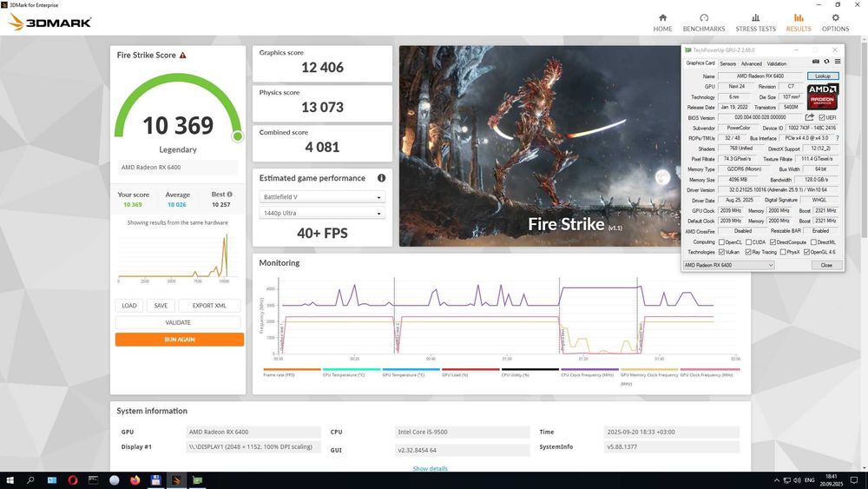Open the GPU selector dropdown in GPU-Z

(x=728, y=265)
